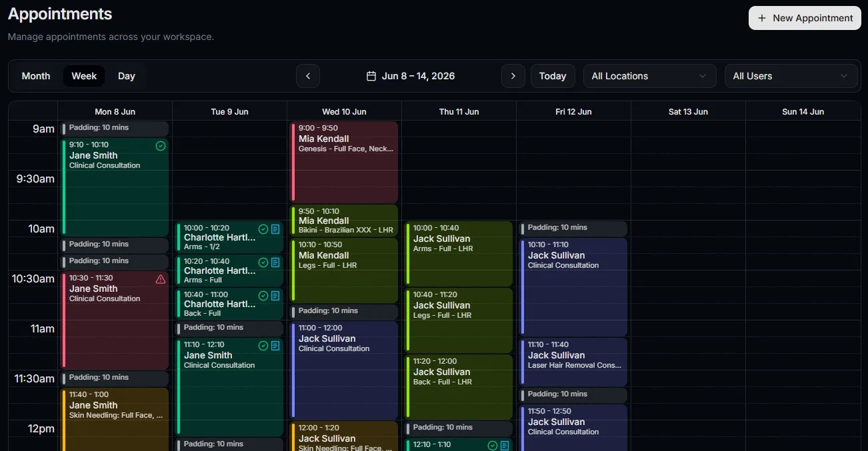Image resolution: width=868 pixels, height=451 pixels.
Task: Select Friday Padding block before 10:10 consultation
Action: click(573, 228)
